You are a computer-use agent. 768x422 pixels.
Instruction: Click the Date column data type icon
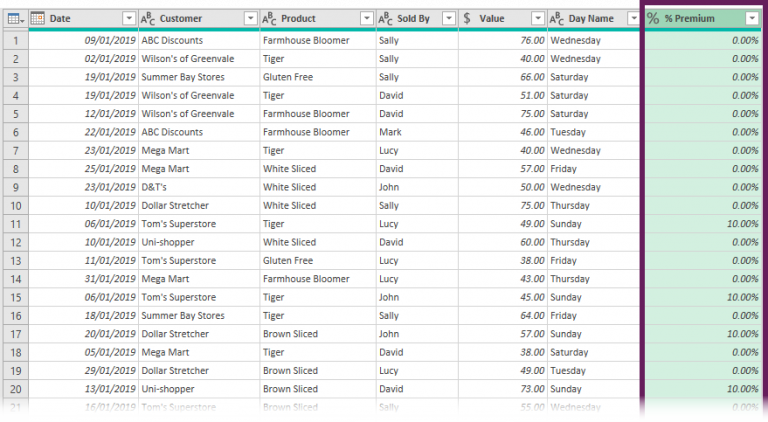pos(38,19)
